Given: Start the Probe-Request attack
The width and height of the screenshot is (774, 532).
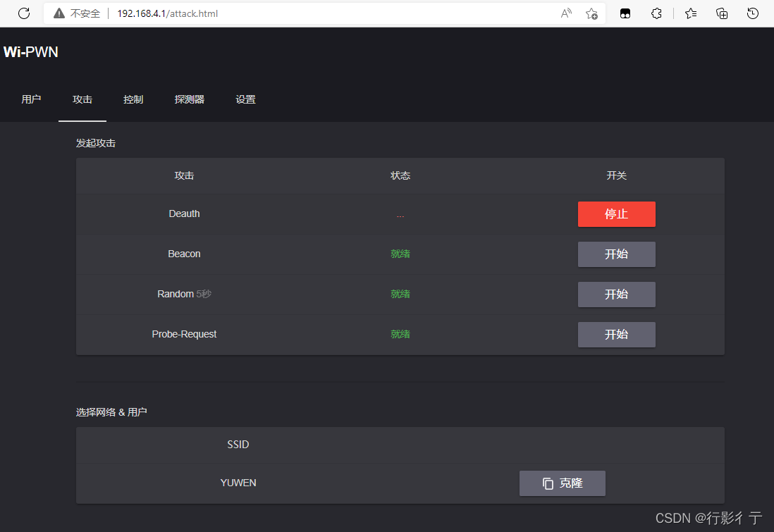Looking at the screenshot, I should [x=617, y=335].
